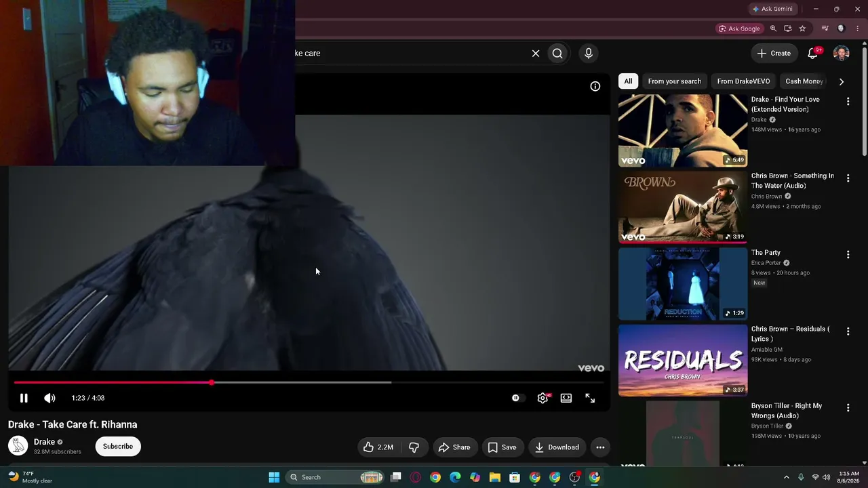Open Residuals lyrics video thumbnail
868x488 pixels.
(683, 360)
